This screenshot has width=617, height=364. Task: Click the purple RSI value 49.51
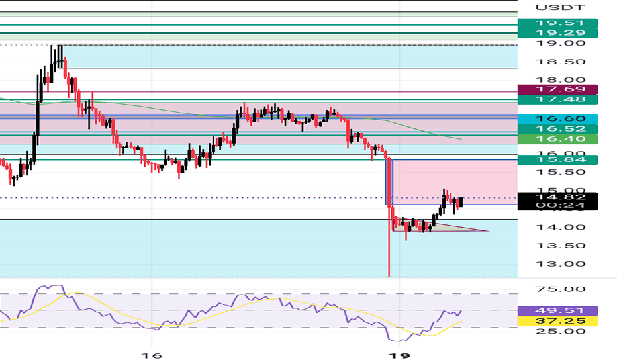(557, 311)
